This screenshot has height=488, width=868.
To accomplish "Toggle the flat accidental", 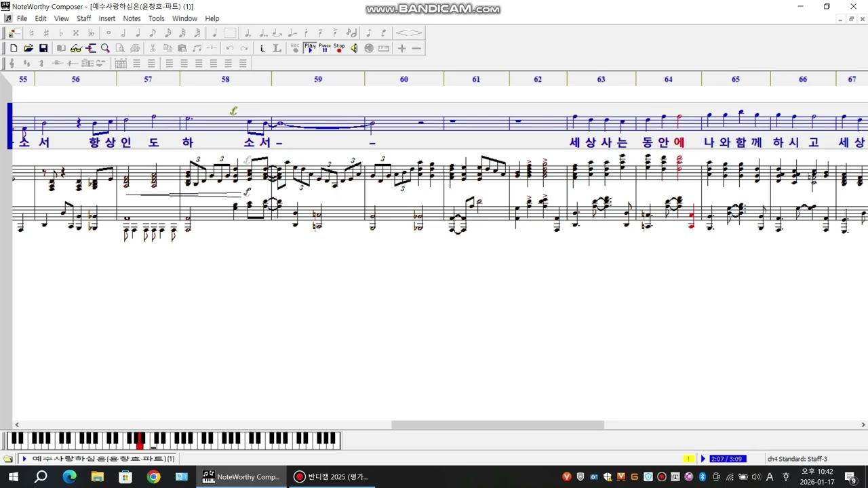I will (61, 33).
